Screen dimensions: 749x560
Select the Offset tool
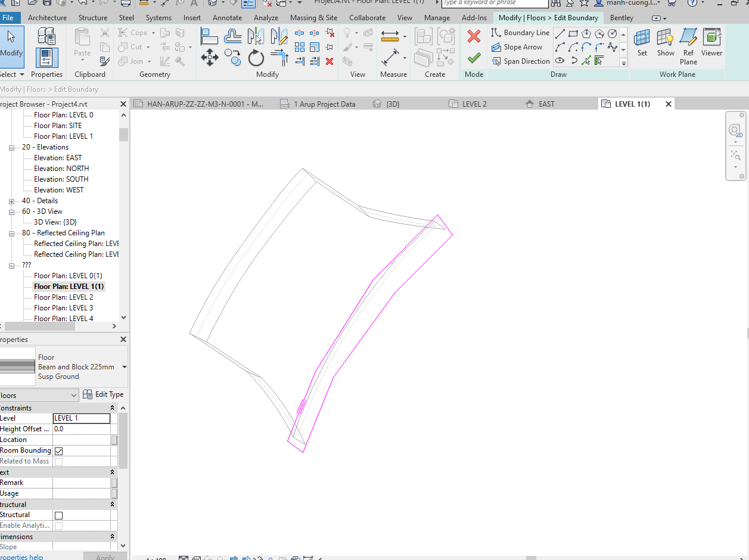click(x=233, y=37)
